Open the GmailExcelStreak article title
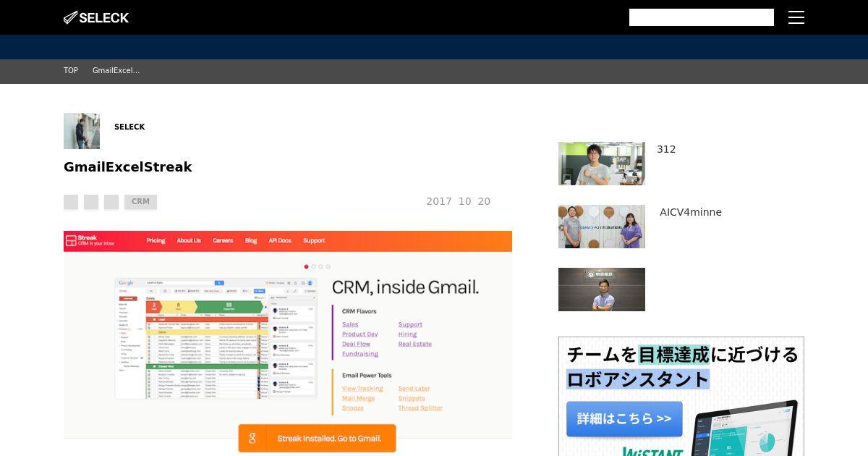This screenshot has width=868, height=456. [128, 167]
